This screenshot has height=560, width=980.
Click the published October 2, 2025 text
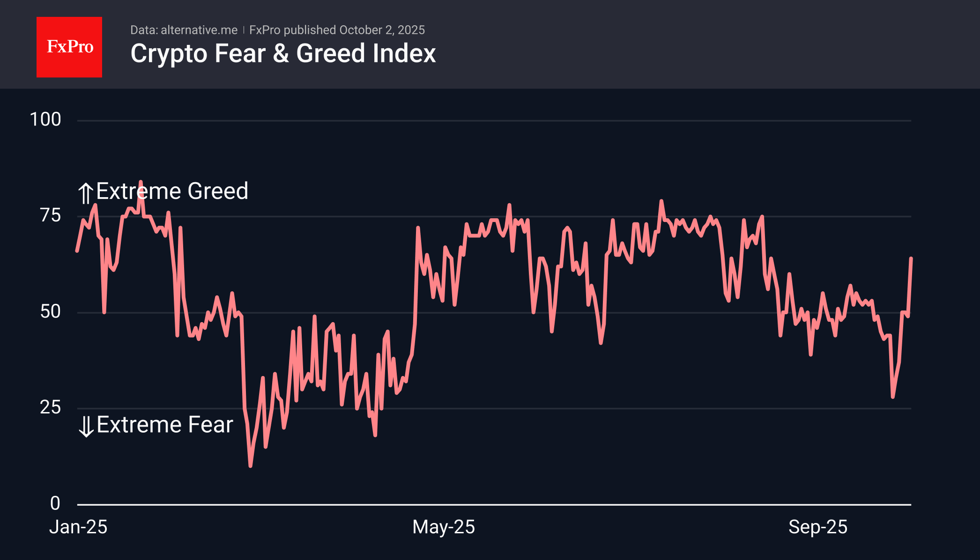[337, 30]
